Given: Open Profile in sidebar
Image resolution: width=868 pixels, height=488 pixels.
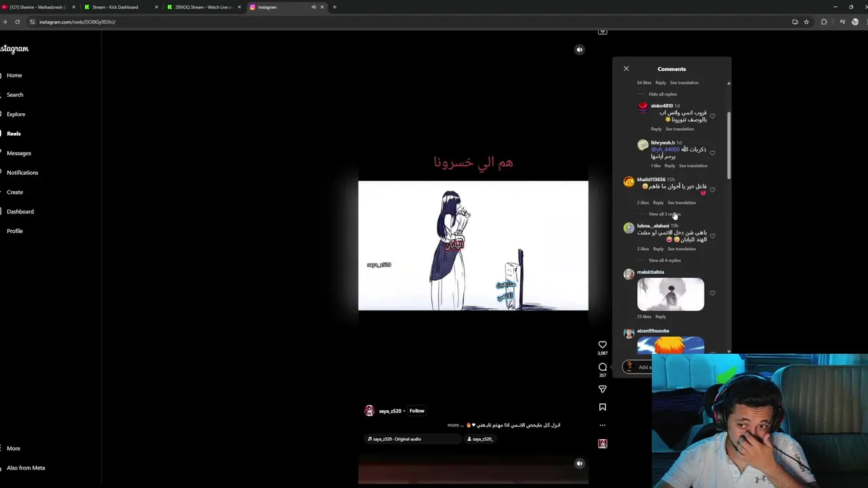Looking at the screenshot, I should 14,231.
